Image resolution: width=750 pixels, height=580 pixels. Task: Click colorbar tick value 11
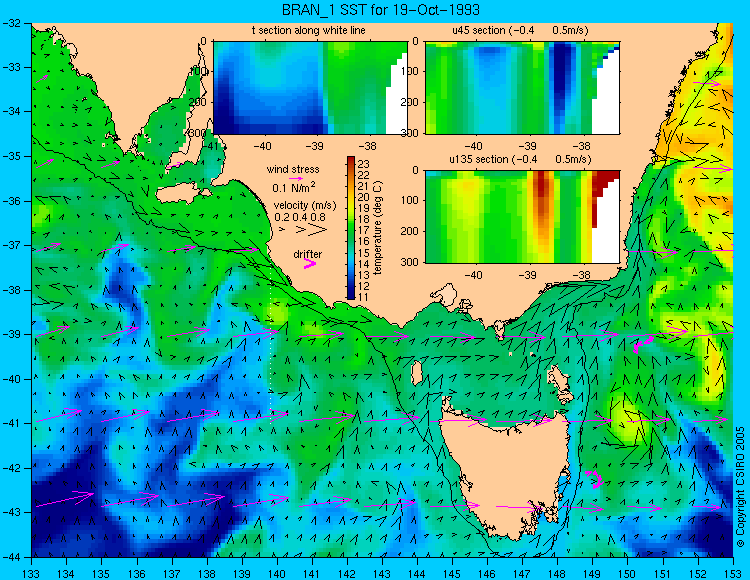click(x=363, y=296)
